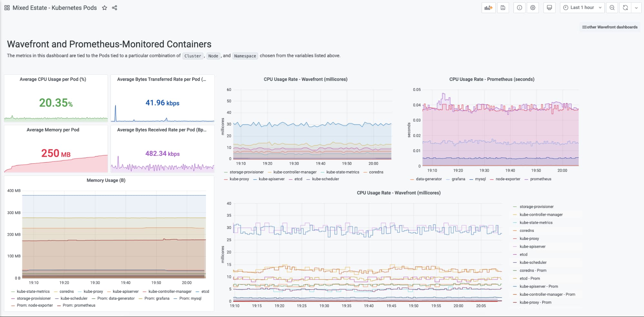Screen dimensions: 644x317
Task: Star the Mixed Estate dashboard
Action: 104,8
